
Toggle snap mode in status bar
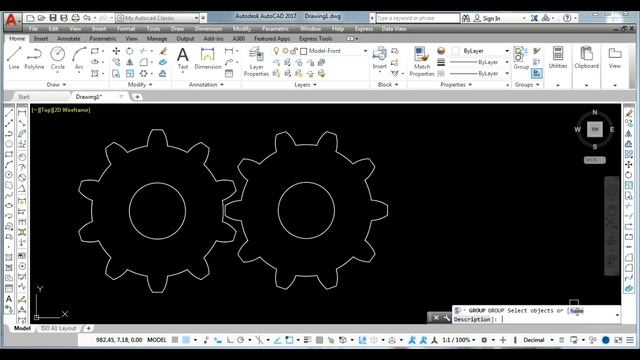186,340
